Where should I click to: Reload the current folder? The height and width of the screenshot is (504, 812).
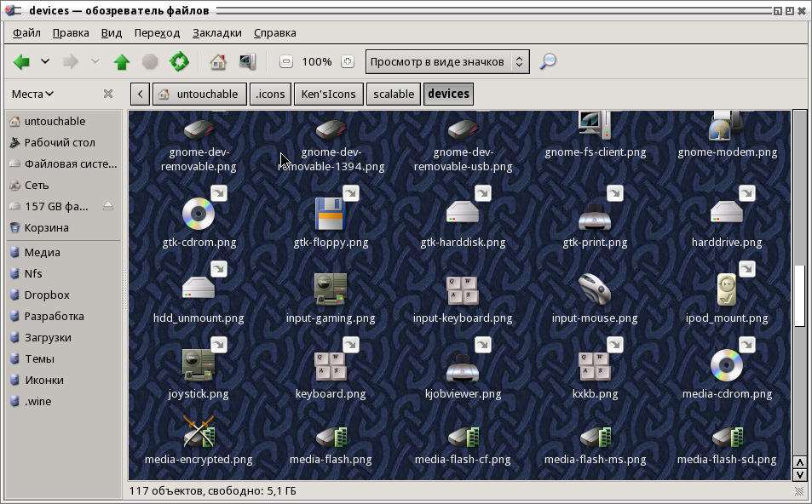click(x=179, y=61)
